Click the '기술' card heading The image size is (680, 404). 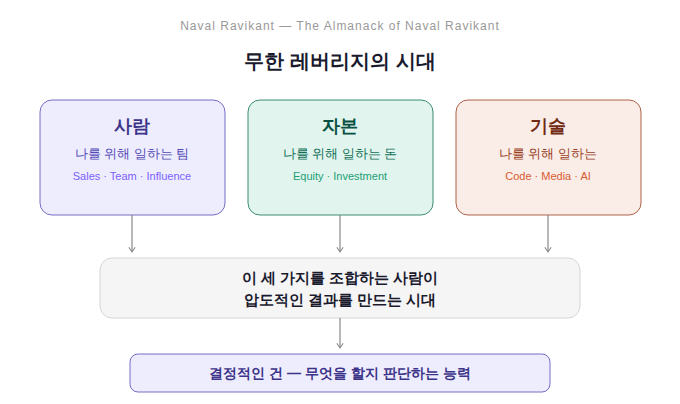(x=548, y=126)
